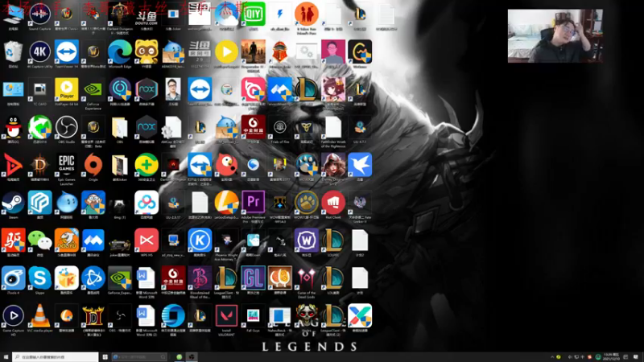Open the green iQIYI icon
Screen dimensions: 644x362
(x=254, y=14)
